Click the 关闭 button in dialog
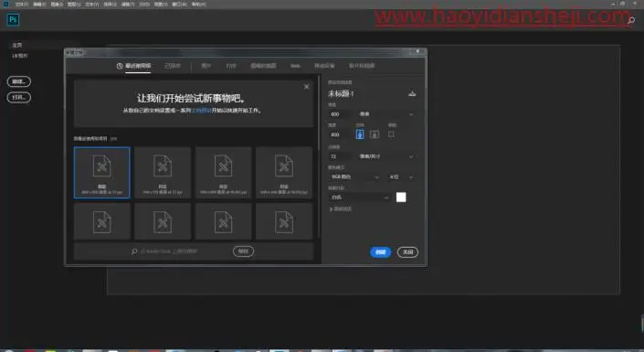 coord(407,252)
